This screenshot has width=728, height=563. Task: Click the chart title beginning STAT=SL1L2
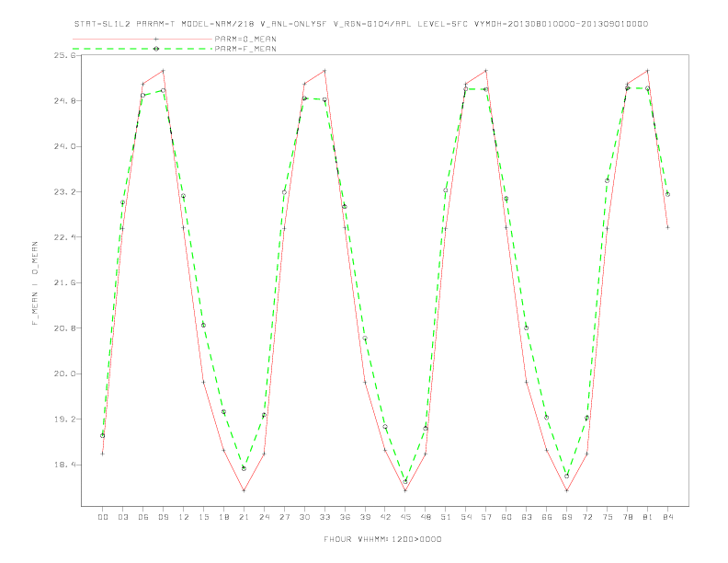click(360, 24)
